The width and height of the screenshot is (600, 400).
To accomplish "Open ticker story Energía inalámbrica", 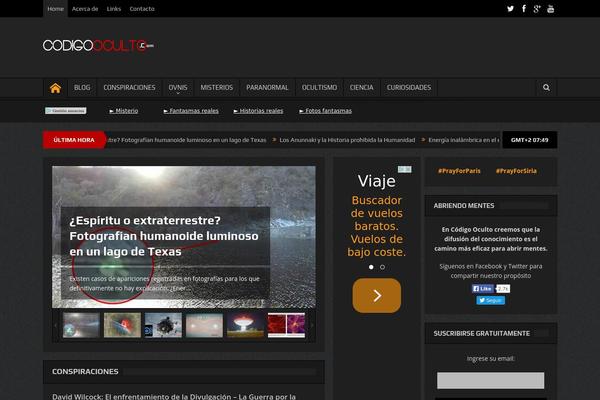I will point(463,140).
